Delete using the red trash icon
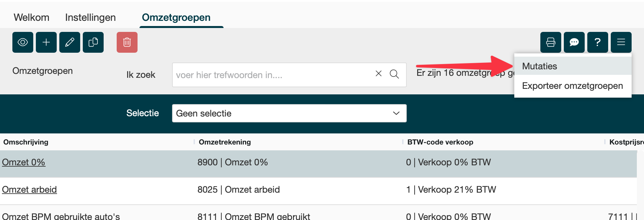Image resolution: width=644 pixels, height=220 pixels. coord(127,42)
